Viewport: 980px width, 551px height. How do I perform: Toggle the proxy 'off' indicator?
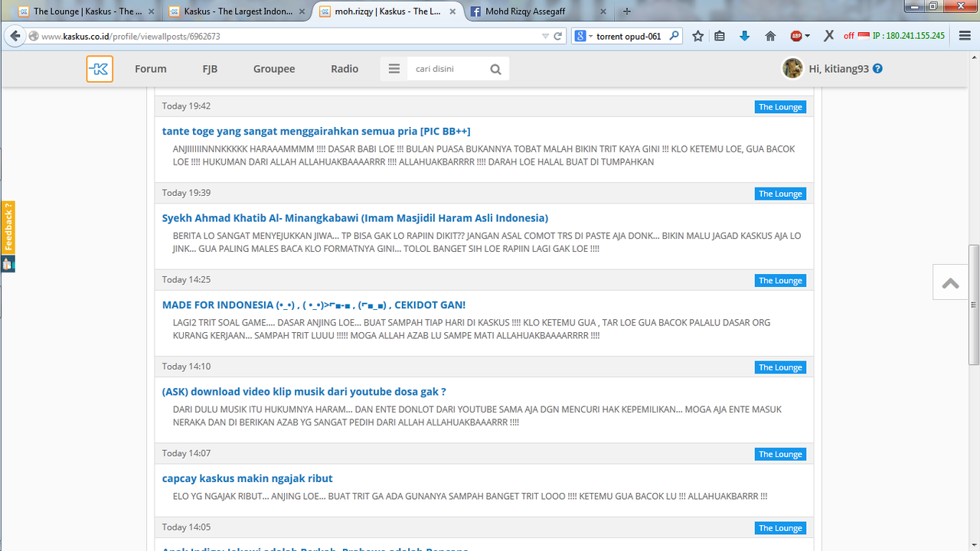tap(848, 36)
